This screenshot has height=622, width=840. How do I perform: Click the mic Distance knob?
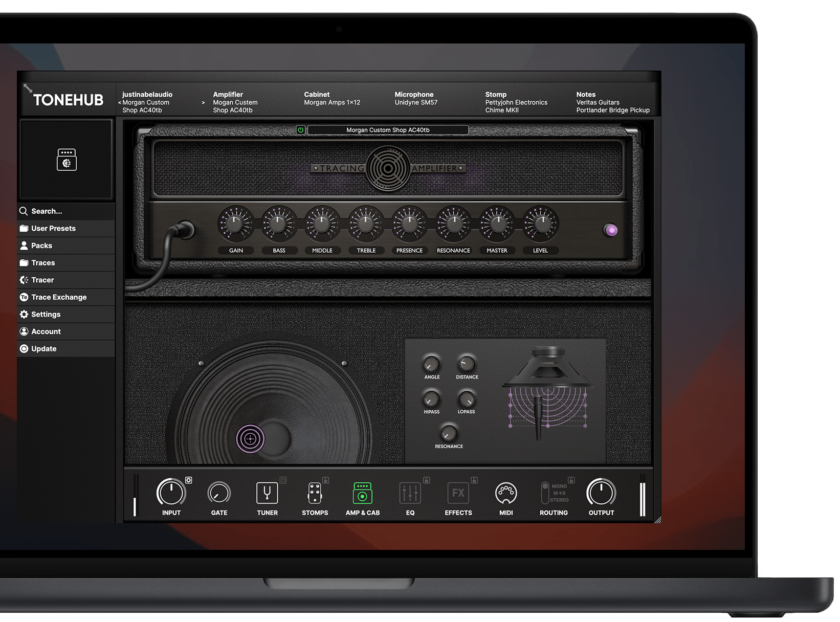(x=467, y=364)
